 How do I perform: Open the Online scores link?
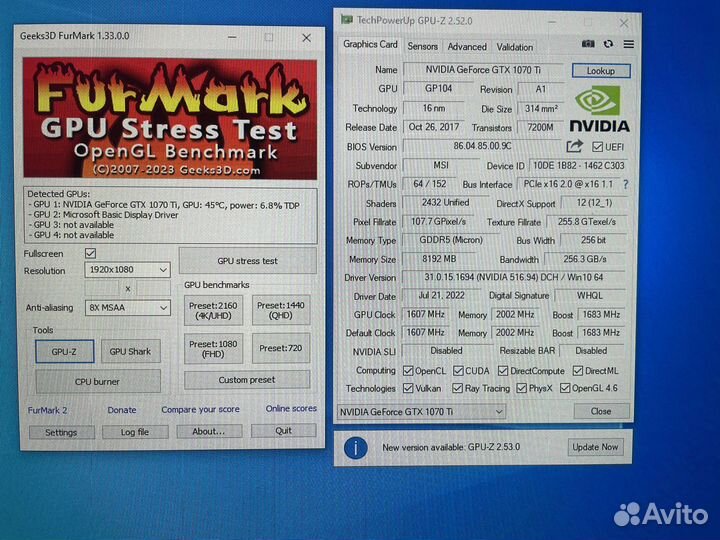click(x=291, y=408)
